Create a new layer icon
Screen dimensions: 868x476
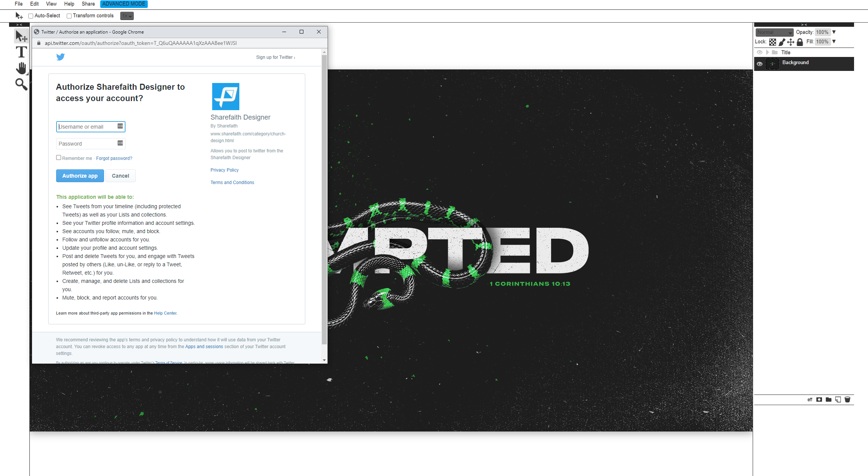pos(838,399)
